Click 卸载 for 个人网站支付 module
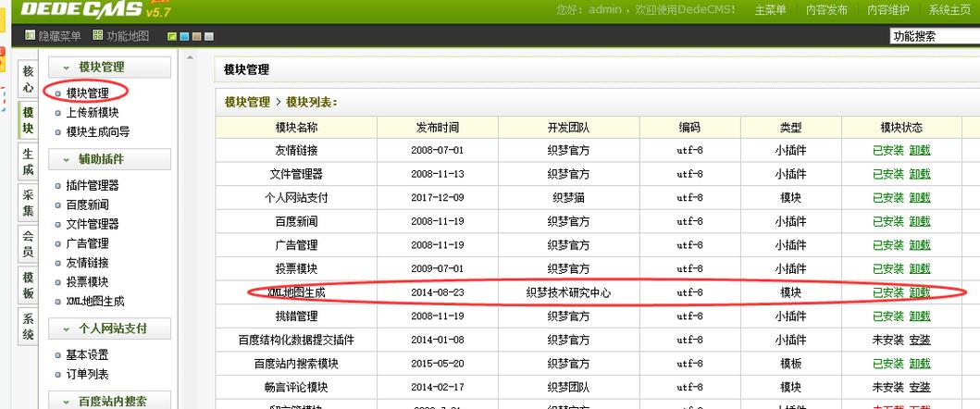Screen dimensions: 980x409 click(x=920, y=198)
